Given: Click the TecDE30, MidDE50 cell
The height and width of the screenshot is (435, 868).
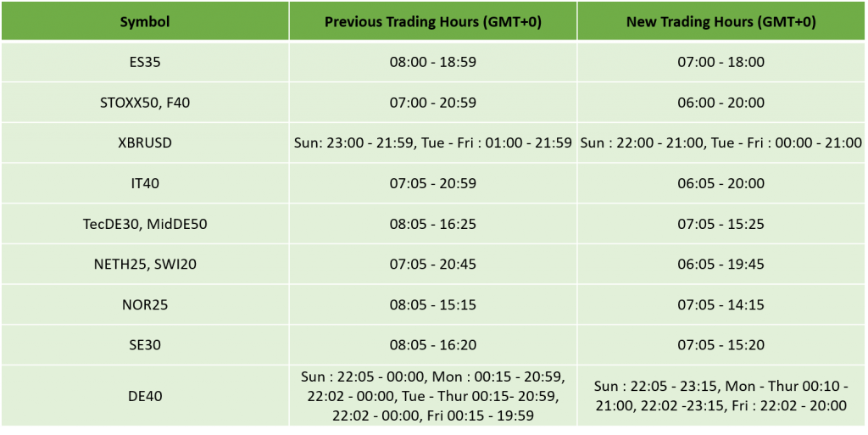Looking at the screenshot, I should point(145,224).
